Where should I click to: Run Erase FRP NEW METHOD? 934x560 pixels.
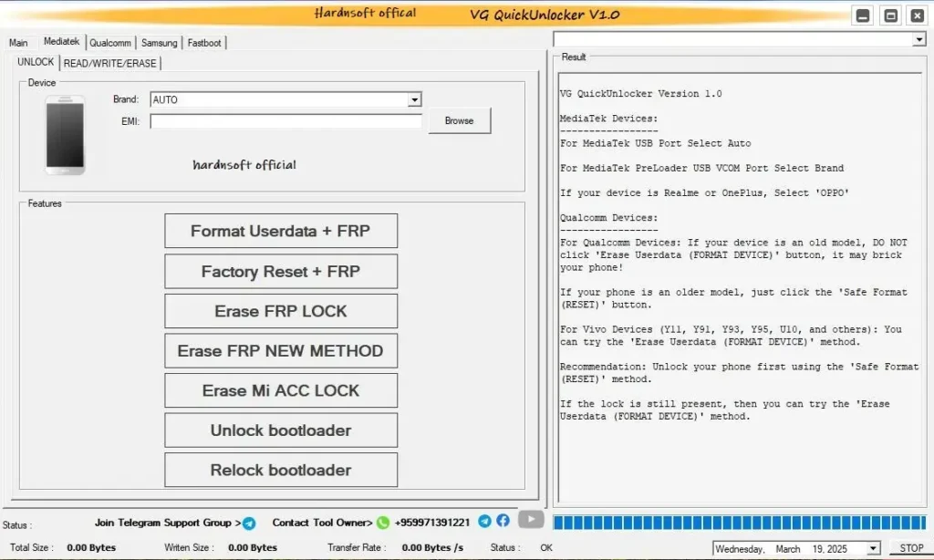point(281,351)
